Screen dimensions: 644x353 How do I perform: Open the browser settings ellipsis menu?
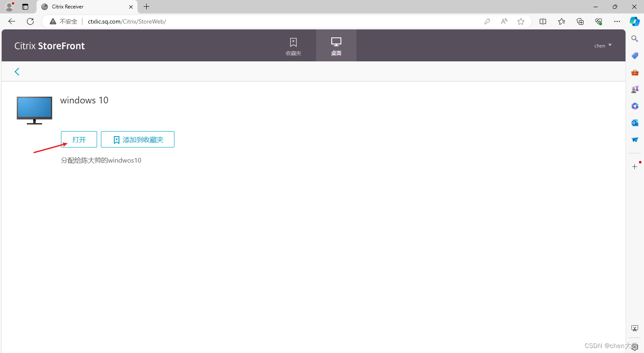click(x=617, y=21)
